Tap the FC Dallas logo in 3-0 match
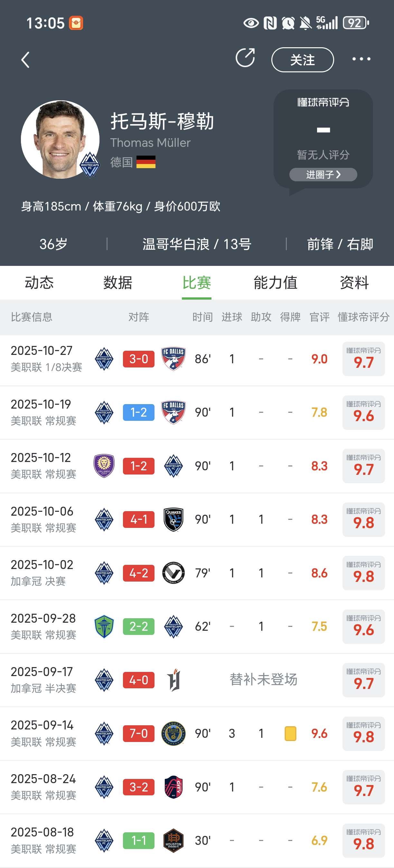The width and height of the screenshot is (394, 868). coord(173,358)
